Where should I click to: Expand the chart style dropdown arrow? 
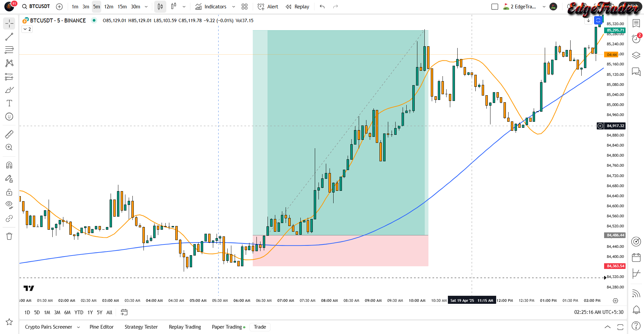(x=184, y=6)
